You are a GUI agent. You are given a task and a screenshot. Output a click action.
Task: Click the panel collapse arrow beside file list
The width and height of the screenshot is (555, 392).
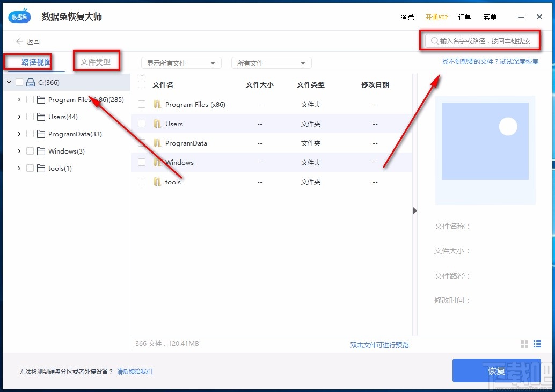coord(414,211)
